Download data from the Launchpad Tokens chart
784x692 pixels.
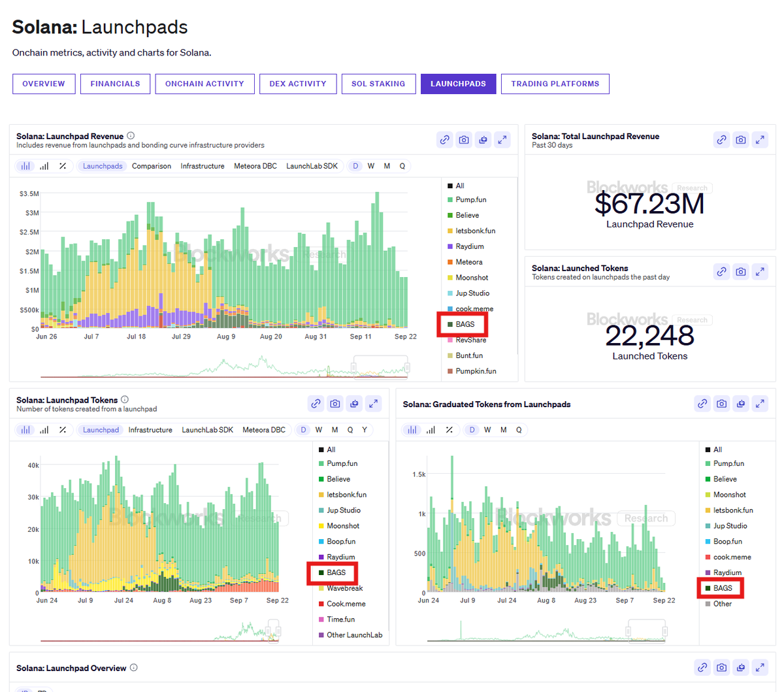(354, 403)
